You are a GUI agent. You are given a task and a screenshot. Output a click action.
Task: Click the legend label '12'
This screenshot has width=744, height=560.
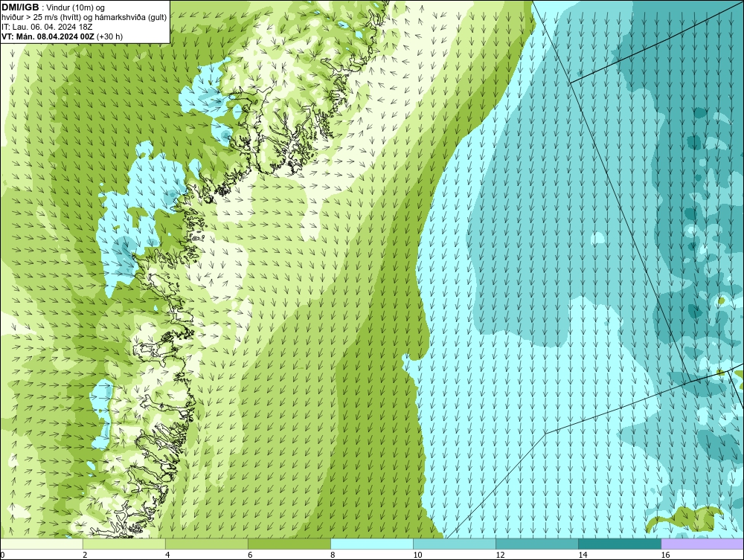[x=500, y=555]
